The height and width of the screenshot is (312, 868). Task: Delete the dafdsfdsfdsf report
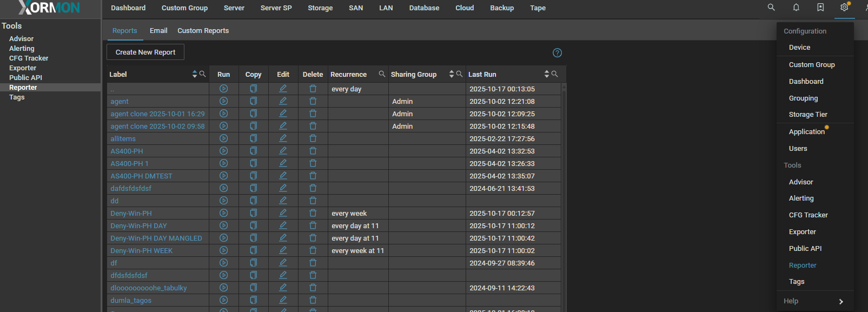(313, 188)
